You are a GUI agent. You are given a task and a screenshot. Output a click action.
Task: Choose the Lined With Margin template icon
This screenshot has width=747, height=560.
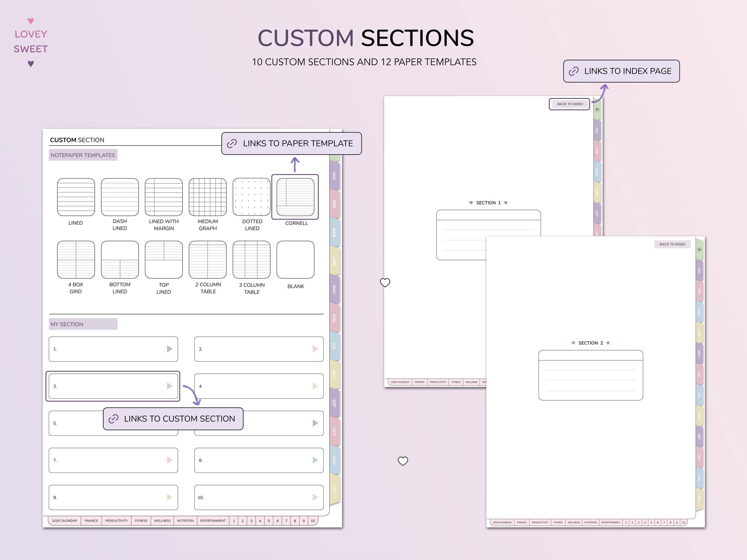click(164, 197)
